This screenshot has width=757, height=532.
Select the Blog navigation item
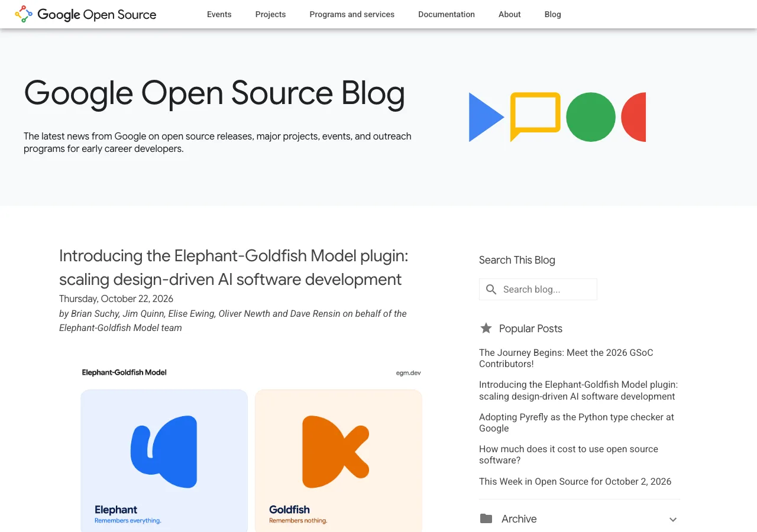click(x=553, y=14)
